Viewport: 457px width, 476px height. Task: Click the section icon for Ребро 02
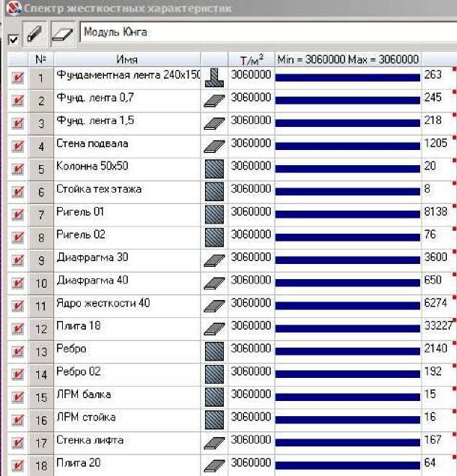214,374
